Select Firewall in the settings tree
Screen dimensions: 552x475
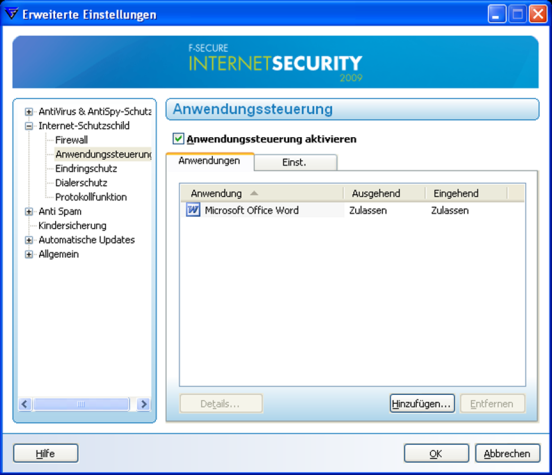[71, 140]
